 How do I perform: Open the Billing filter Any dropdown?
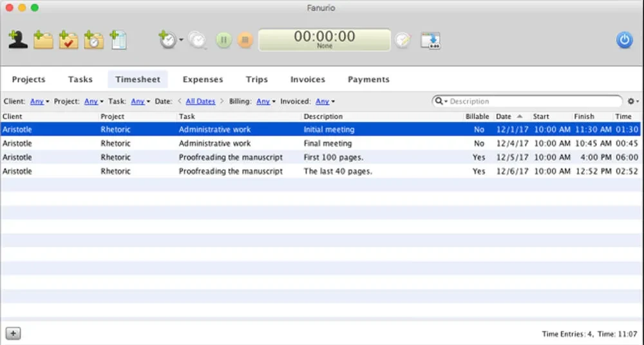point(266,101)
